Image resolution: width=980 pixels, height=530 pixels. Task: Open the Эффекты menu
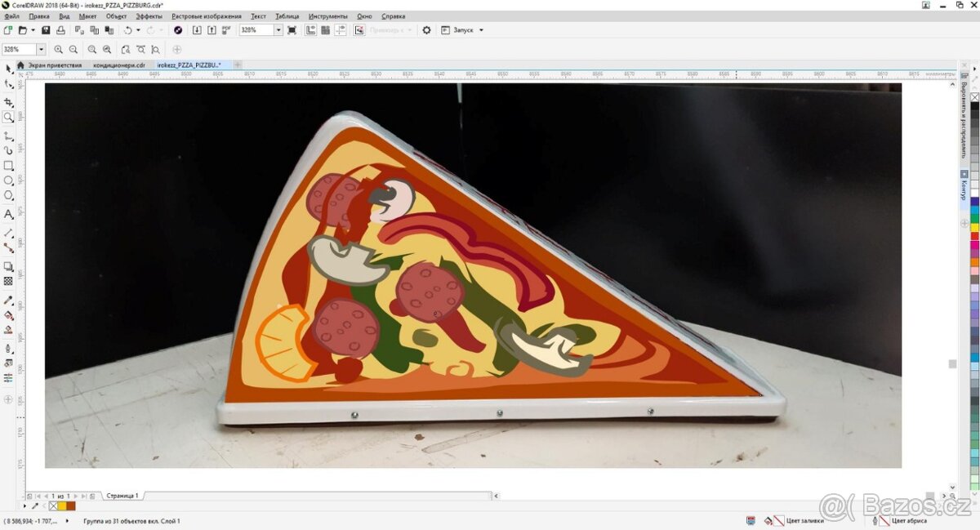tap(149, 16)
